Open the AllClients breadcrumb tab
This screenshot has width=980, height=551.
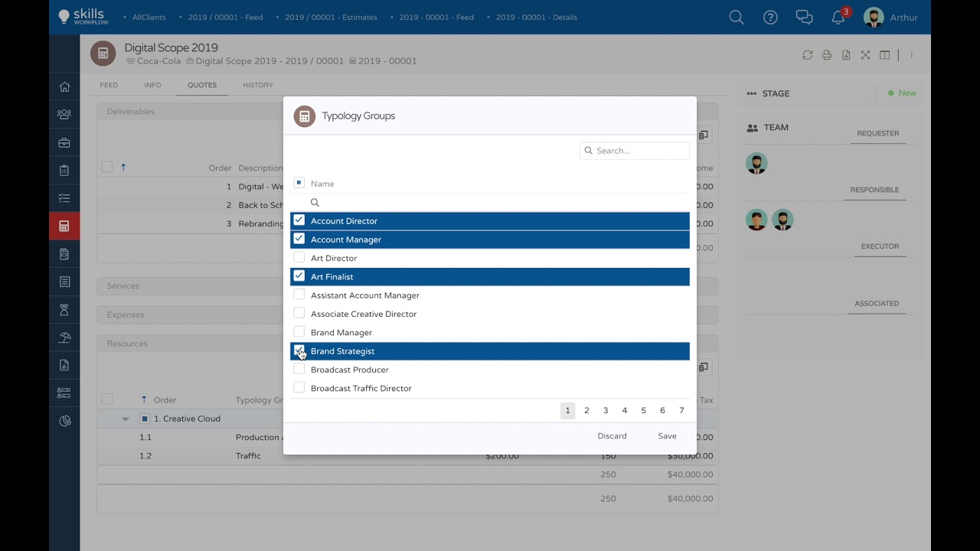(x=149, y=17)
